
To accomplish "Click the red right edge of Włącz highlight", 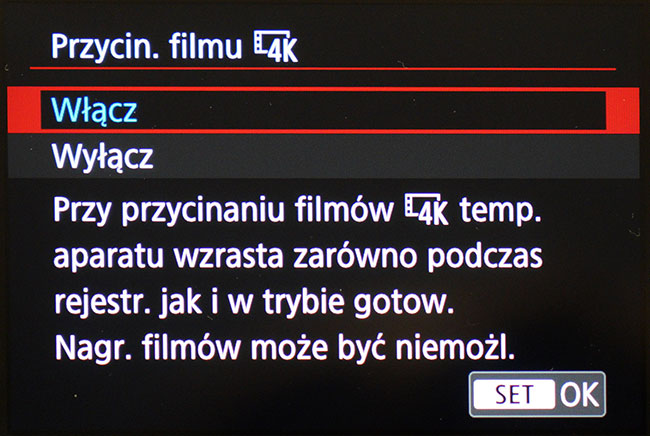I will [x=623, y=110].
